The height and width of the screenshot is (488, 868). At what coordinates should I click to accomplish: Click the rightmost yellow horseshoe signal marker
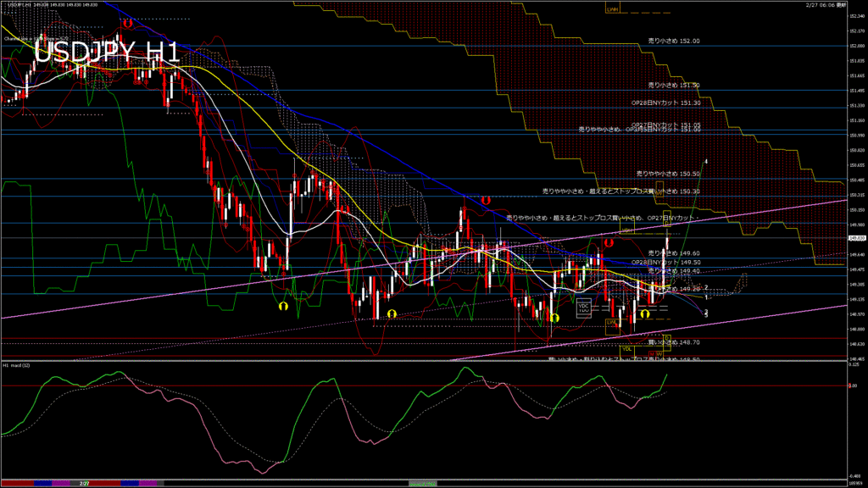click(x=645, y=314)
